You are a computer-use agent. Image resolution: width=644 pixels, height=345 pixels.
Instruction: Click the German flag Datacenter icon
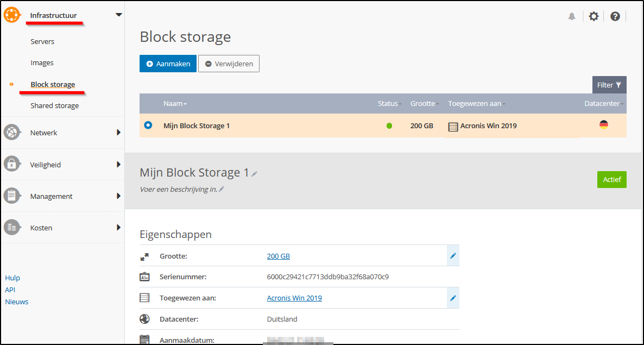click(x=603, y=124)
